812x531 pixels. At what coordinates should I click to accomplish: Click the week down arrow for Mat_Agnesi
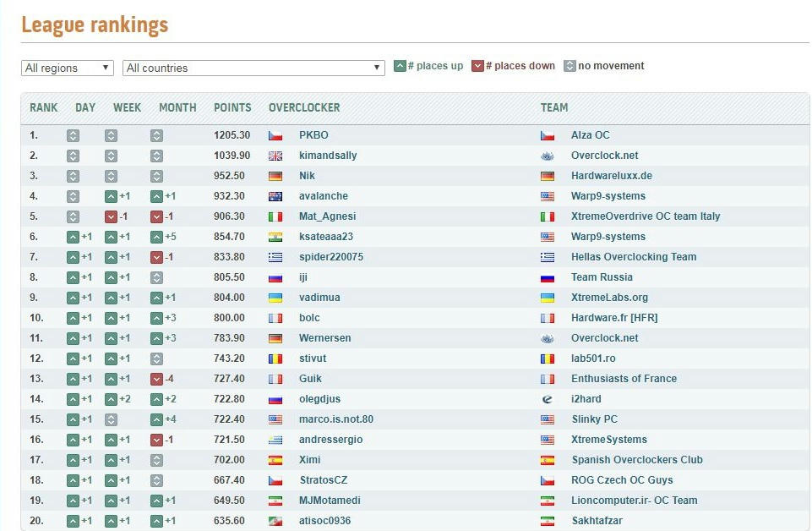tap(111, 216)
